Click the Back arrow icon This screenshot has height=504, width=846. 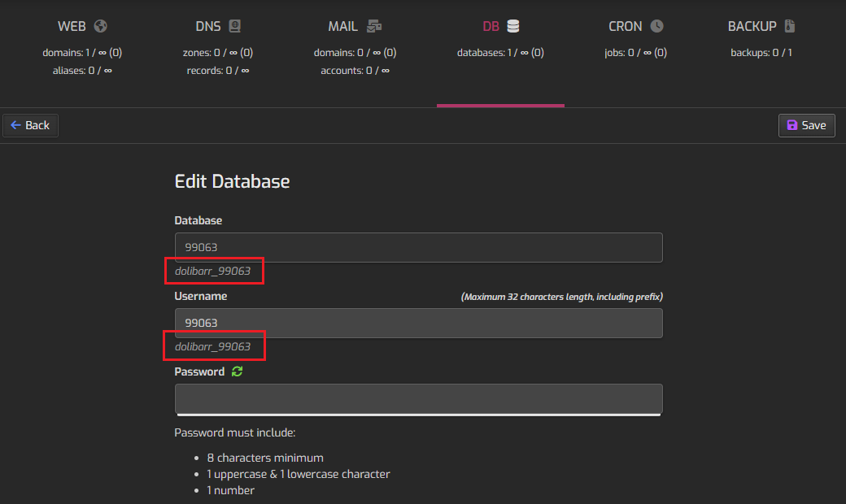coord(15,125)
